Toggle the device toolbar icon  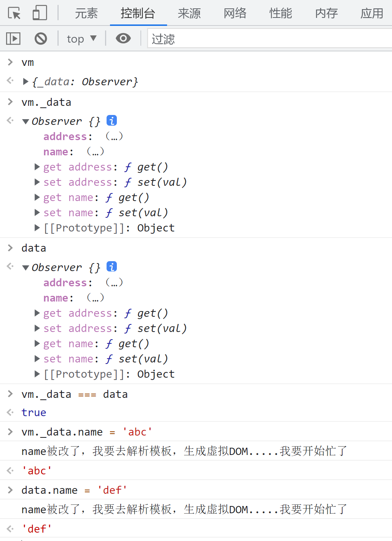(40, 13)
